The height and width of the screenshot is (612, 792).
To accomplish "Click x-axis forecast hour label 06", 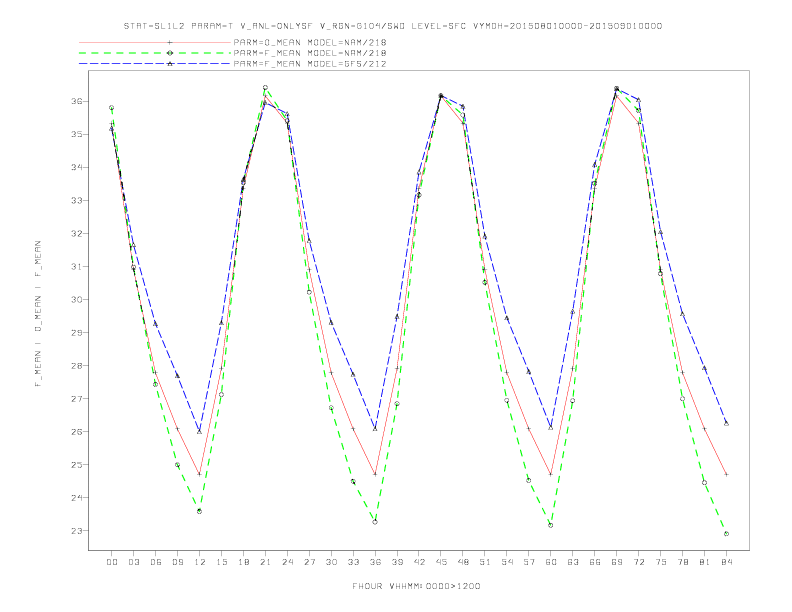I will pos(156,562).
